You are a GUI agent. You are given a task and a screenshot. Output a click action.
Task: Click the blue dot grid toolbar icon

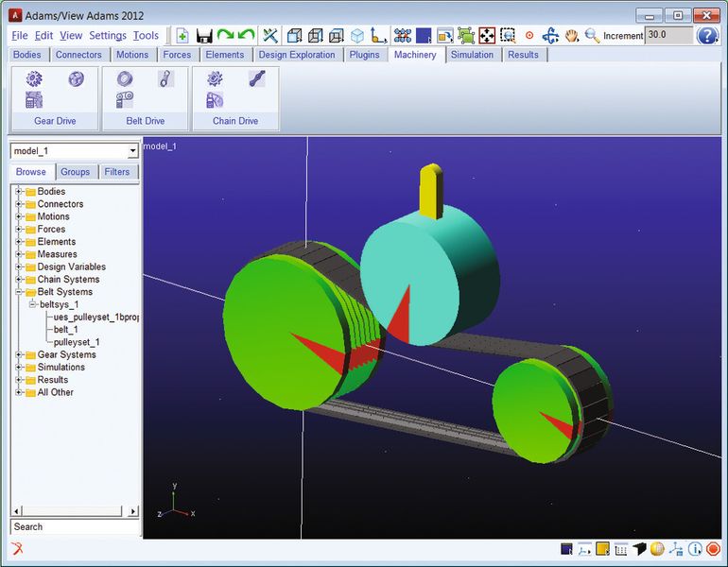tap(403, 36)
